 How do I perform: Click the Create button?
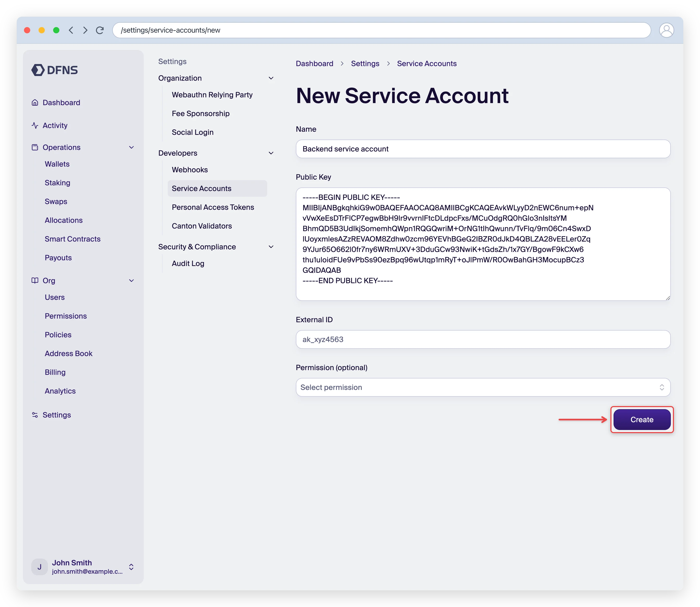642,420
